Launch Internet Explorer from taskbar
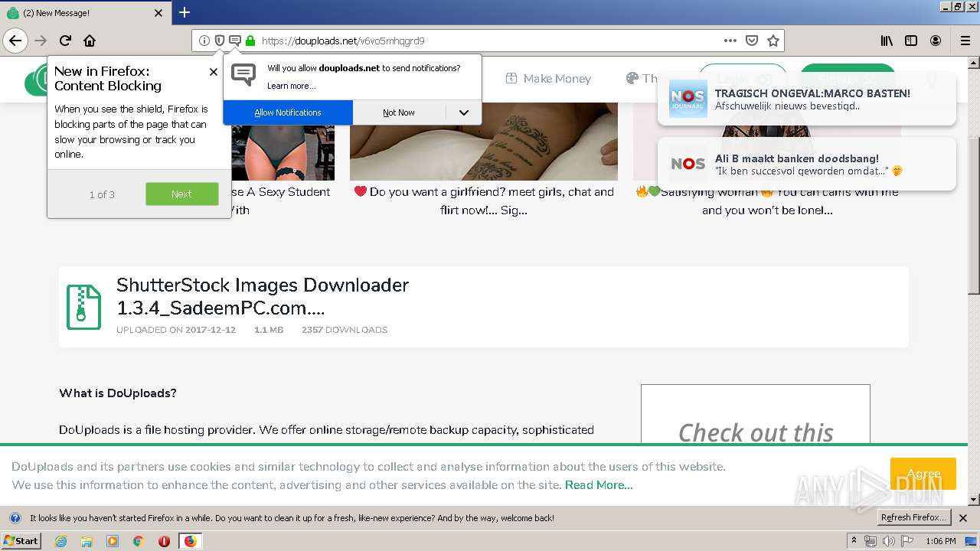 point(60,541)
